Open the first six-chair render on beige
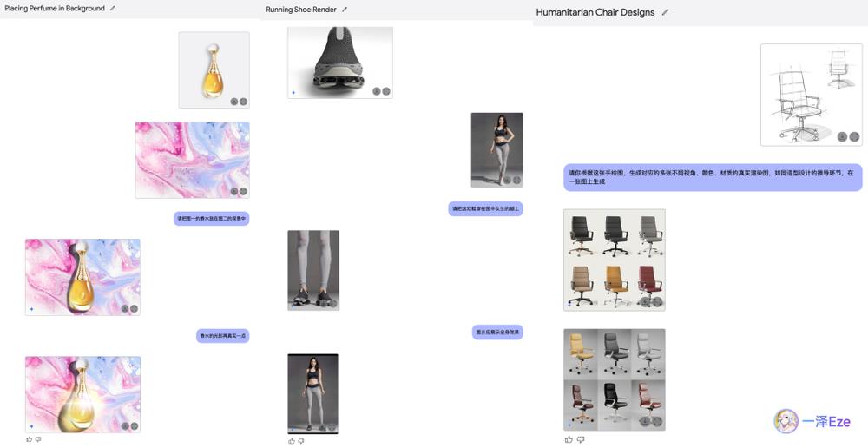 point(614,258)
